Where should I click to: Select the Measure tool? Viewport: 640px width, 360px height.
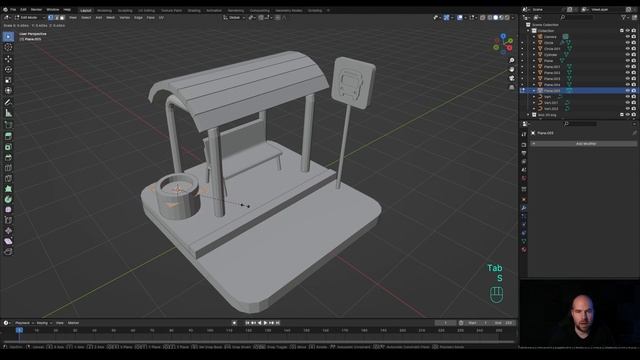8,113
